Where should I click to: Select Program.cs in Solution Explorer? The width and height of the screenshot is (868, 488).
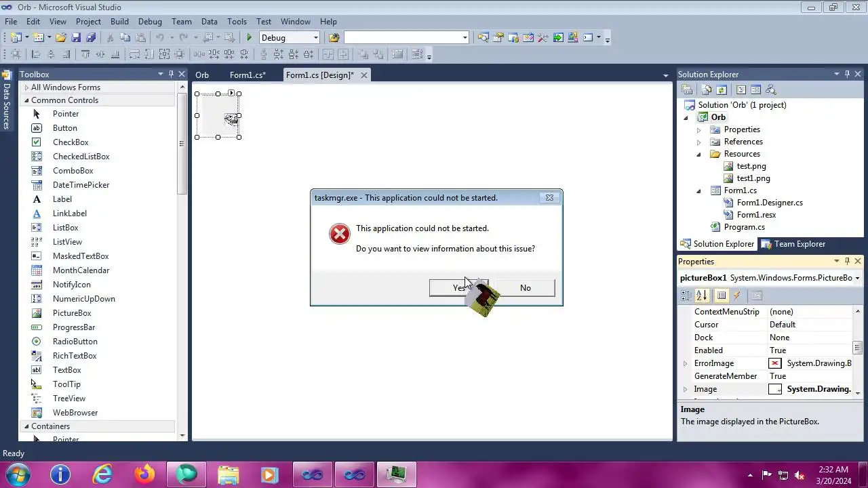click(744, 227)
